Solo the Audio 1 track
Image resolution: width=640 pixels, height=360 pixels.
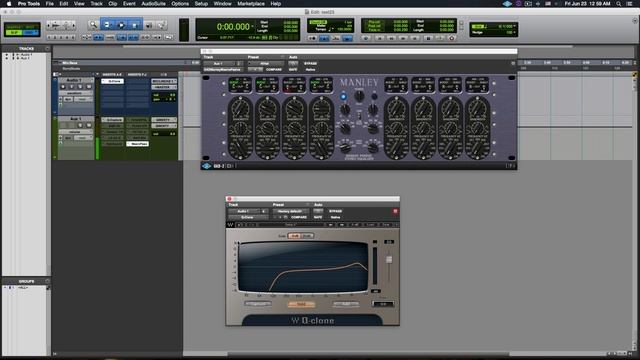point(80,87)
